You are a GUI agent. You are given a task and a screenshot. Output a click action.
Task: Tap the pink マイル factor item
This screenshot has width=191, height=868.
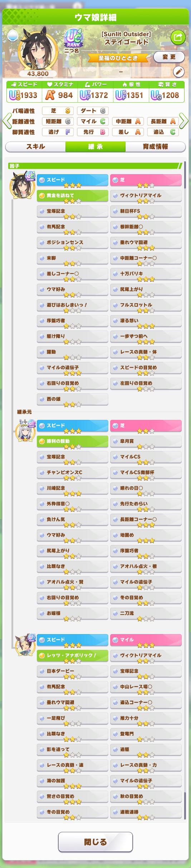tap(146, 640)
